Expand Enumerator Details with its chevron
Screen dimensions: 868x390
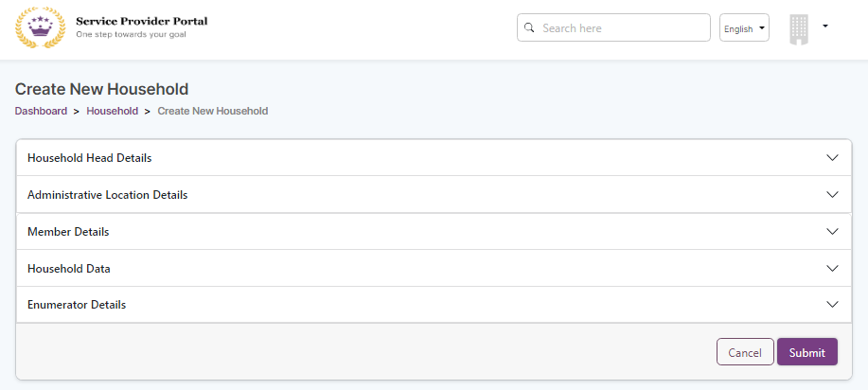pos(832,305)
